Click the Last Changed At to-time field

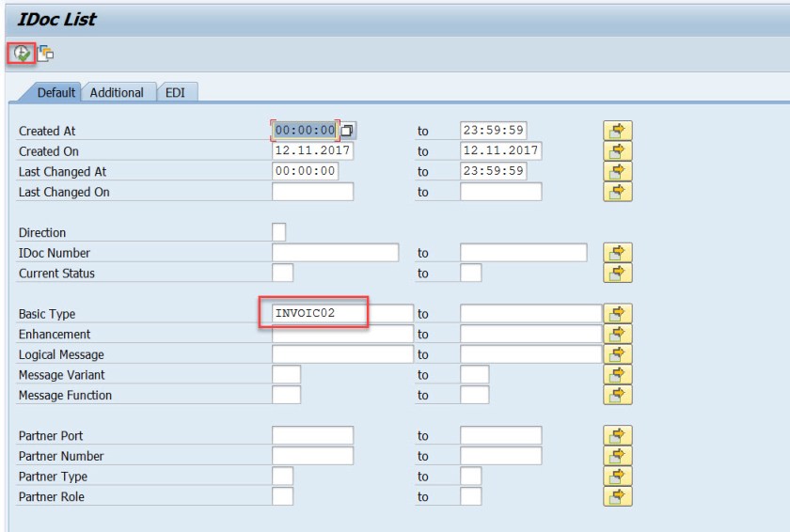[x=493, y=171]
